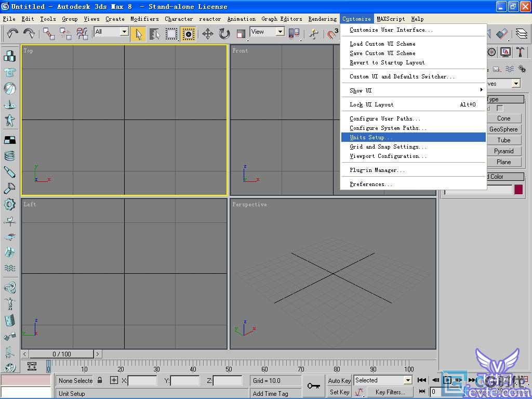Click the time slider 0 / 100 handle
532x399 pixels.
62,354
